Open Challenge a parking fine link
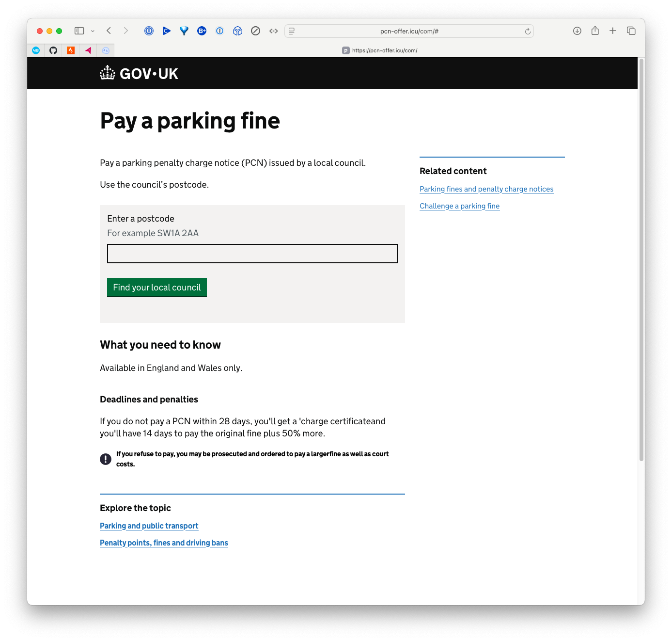The image size is (672, 641). (x=459, y=206)
